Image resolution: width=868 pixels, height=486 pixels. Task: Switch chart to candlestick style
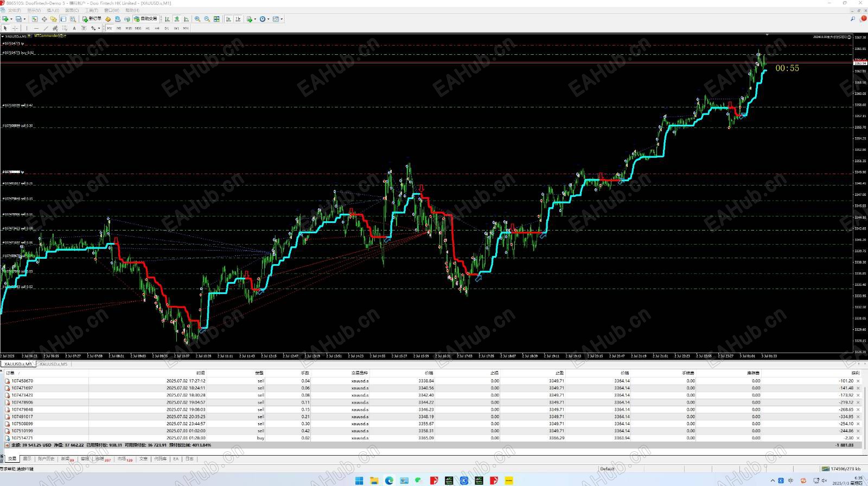[x=177, y=19]
